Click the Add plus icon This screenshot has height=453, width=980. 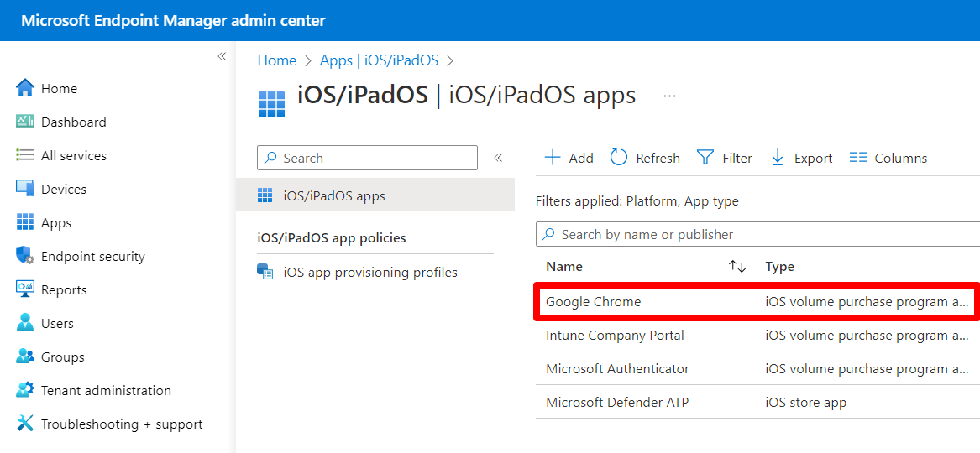553,158
